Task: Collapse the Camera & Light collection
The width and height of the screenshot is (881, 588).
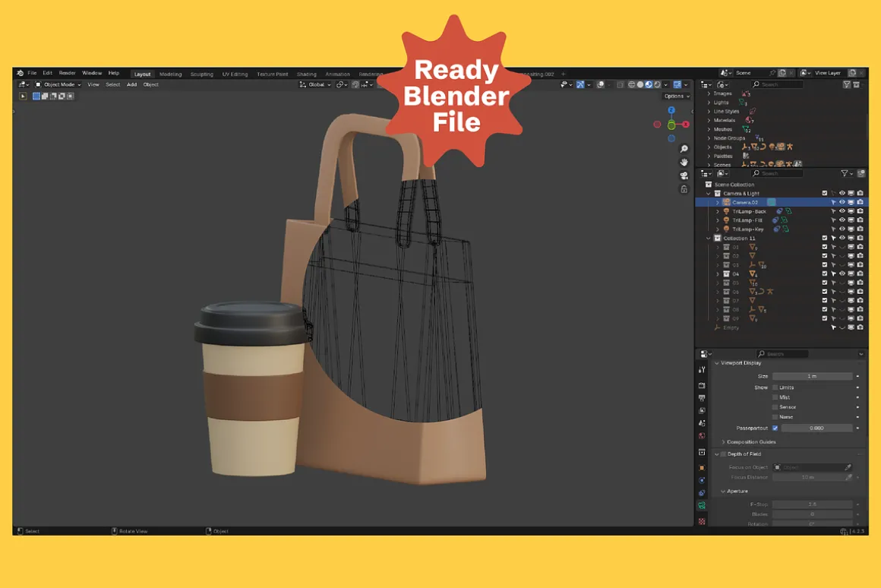Action: pos(709,194)
